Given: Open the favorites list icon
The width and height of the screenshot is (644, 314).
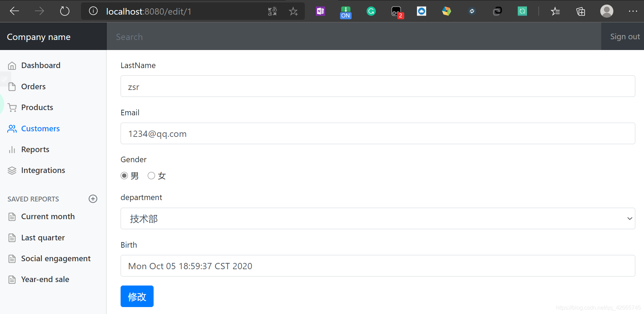Looking at the screenshot, I should coord(555,11).
